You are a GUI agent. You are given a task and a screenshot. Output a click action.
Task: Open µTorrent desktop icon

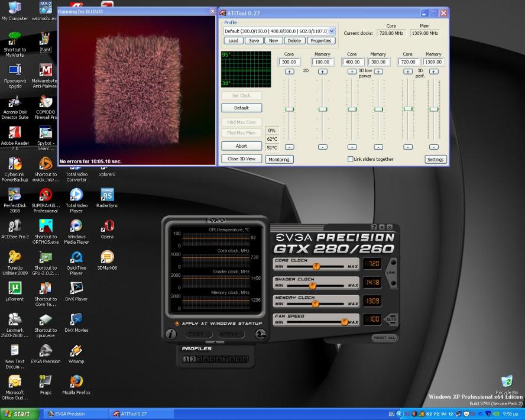(x=15, y=292)
